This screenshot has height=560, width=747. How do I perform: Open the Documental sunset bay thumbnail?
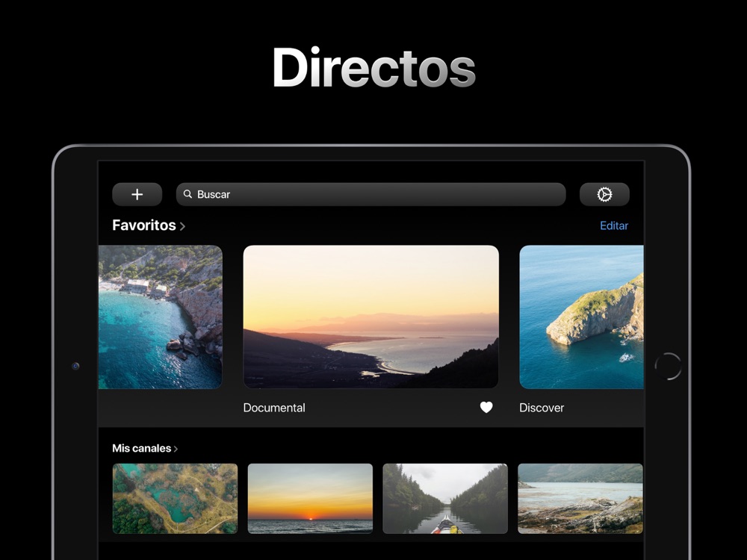point(371,317)
